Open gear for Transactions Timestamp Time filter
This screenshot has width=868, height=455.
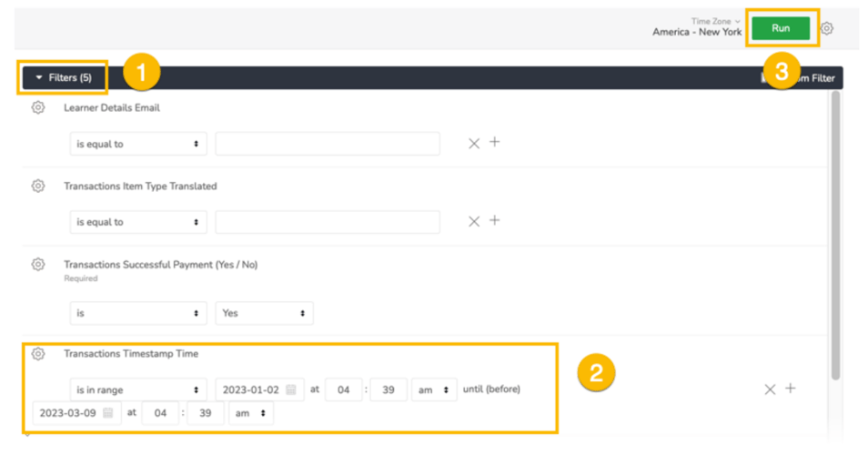(x=38, y=354)
